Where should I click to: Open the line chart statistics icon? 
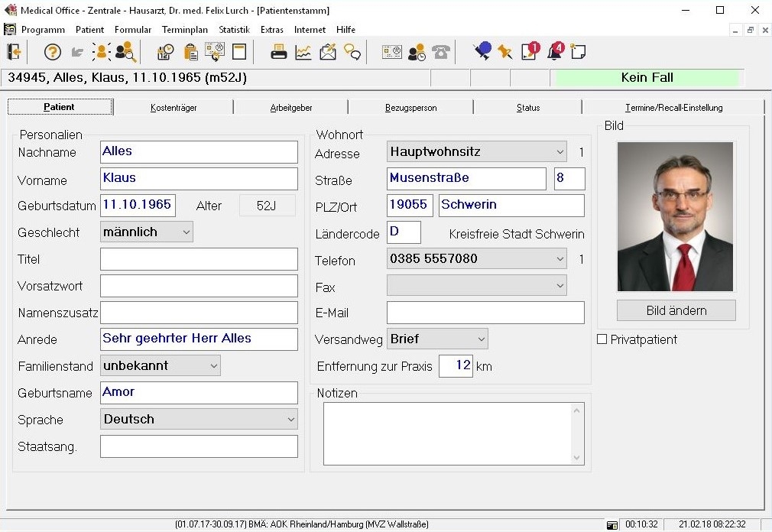coord(303,52)
